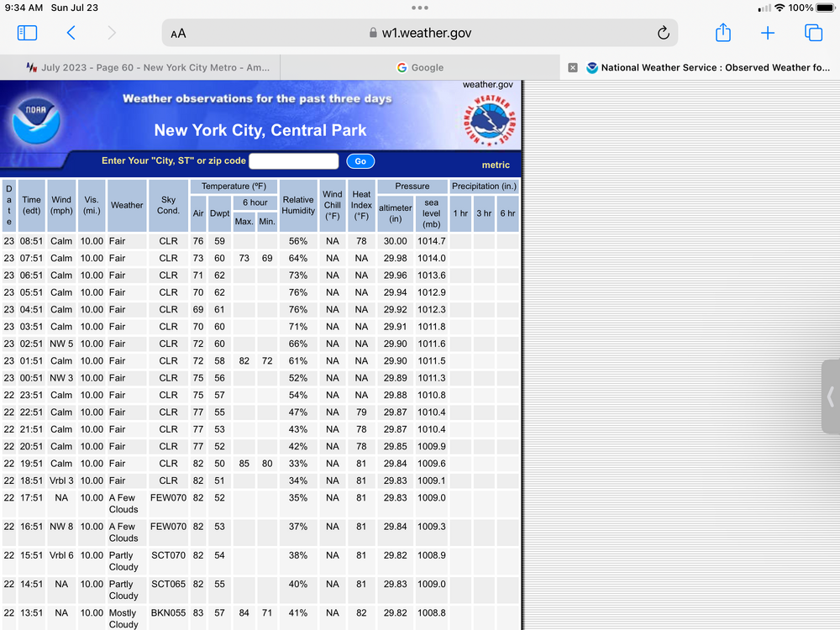Image resolution: width=840 pixels, height=630 pixels.
Task: Show the tab overview
Action: [x=813, y=34]
